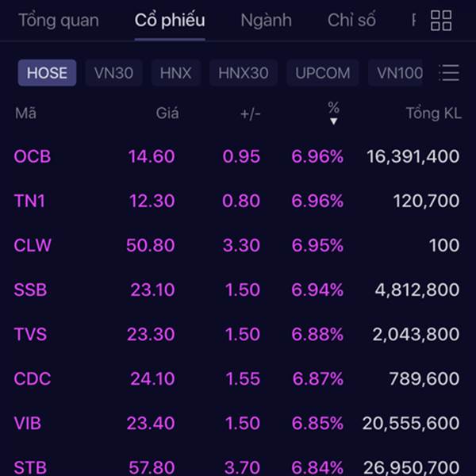Select the HNX30 filter chip
476x476 pixels.
[x=244, y=73]
